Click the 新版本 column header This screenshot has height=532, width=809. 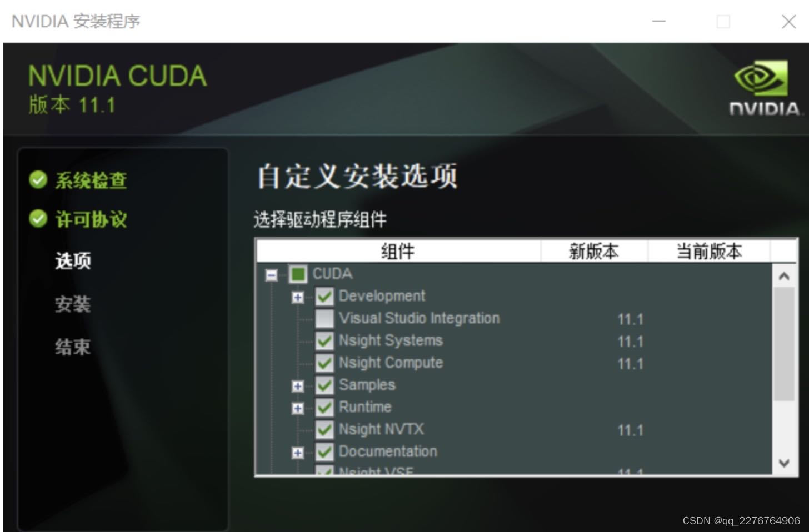(594, 252)
